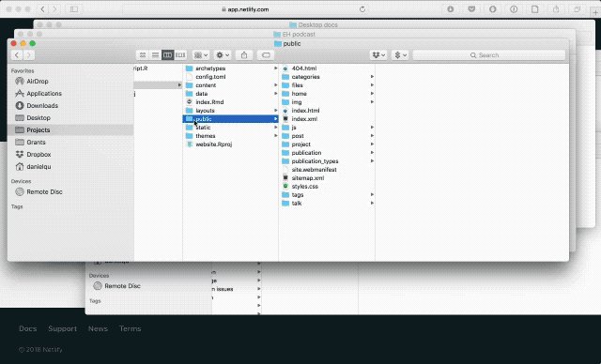The width and height of the screenshot is (601, 364).
Task: Open the archetypes folder
Action: pyautogui.click(x=230, y=68)
